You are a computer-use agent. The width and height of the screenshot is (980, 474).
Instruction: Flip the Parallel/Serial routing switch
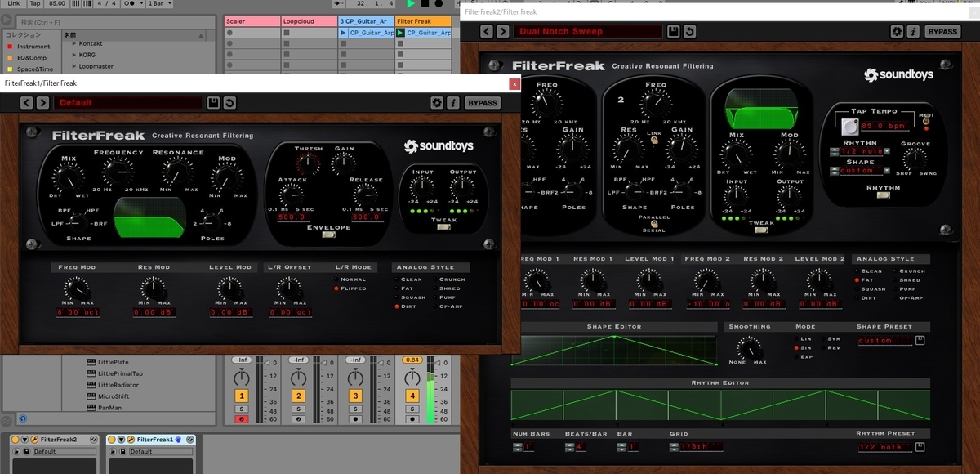pyautogui.click(x=653, y=223)
